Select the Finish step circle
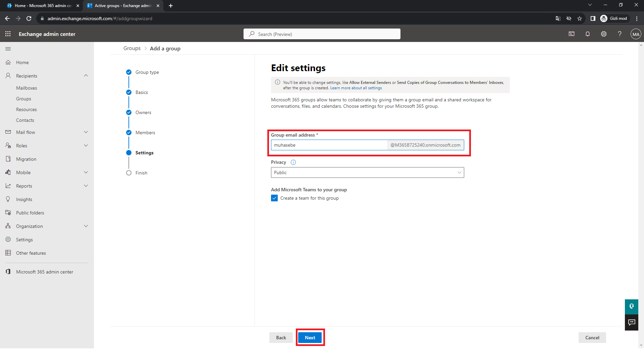 coord(129,173)
